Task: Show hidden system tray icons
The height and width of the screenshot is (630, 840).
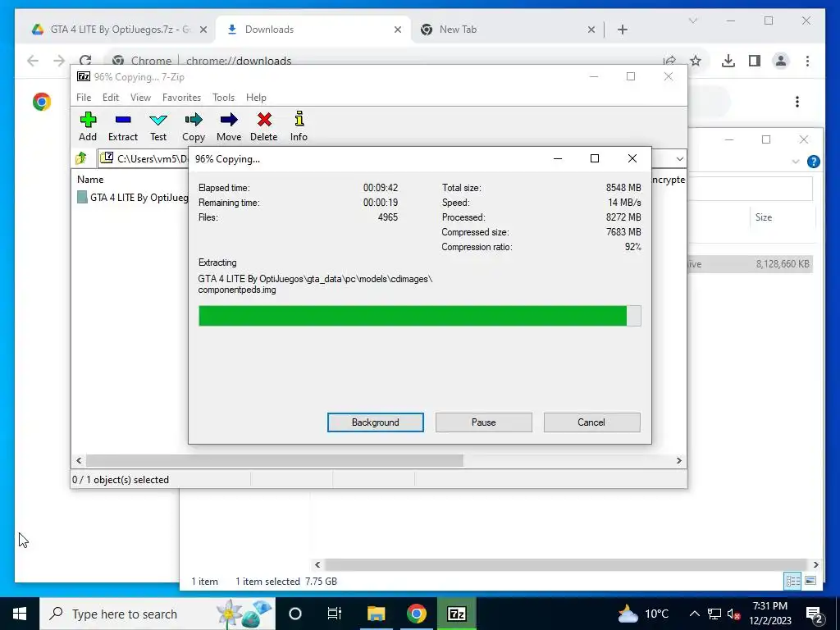Action: tap(694, 614)
